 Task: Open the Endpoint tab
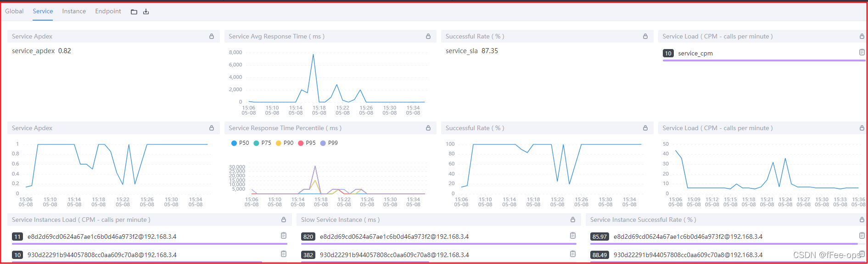108,11
